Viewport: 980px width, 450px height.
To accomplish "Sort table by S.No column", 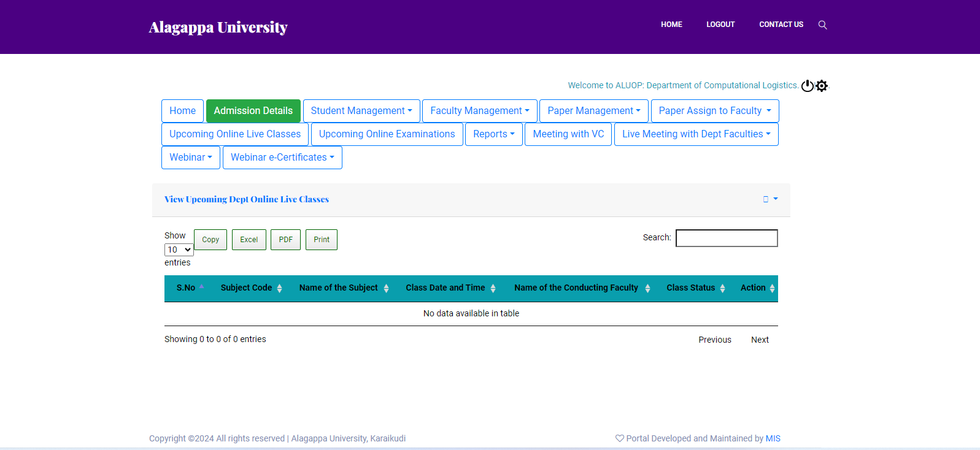I will [190, 288].
